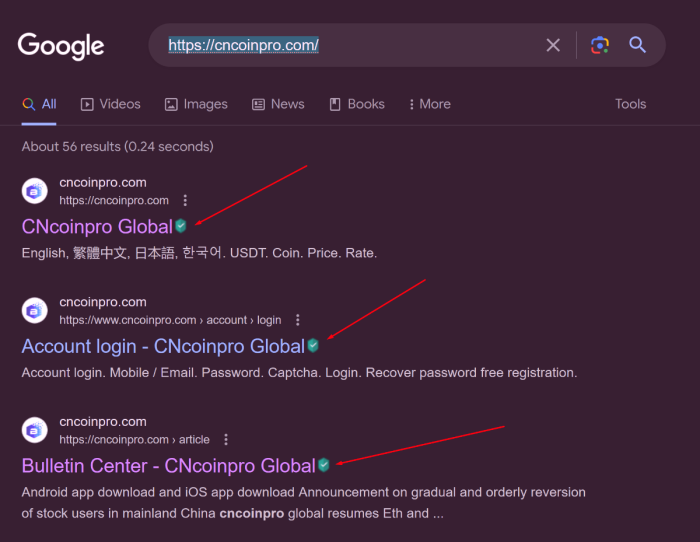Click cncoinpro.com site name above first result

(x=103, y=183)
